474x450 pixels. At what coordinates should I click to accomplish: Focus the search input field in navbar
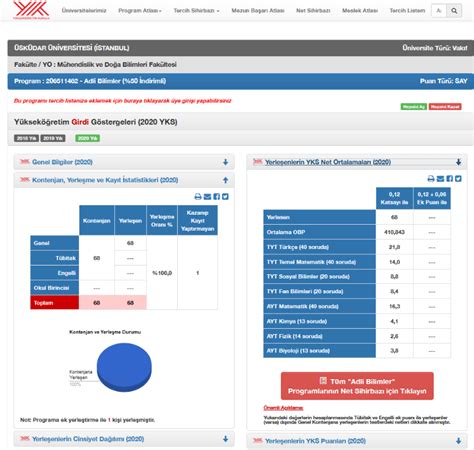[439, 11]
